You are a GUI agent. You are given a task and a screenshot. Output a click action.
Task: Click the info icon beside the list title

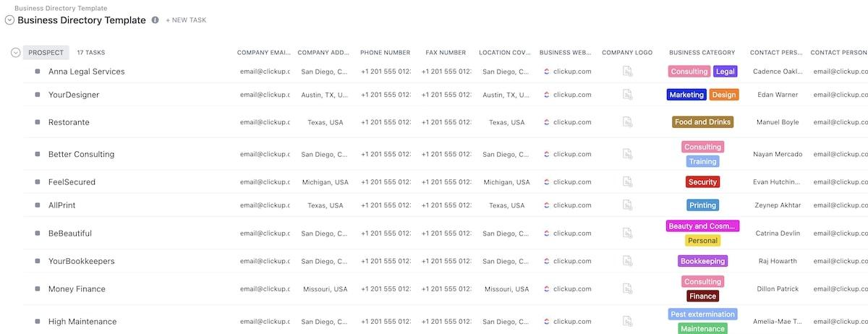tap(155, 20)
